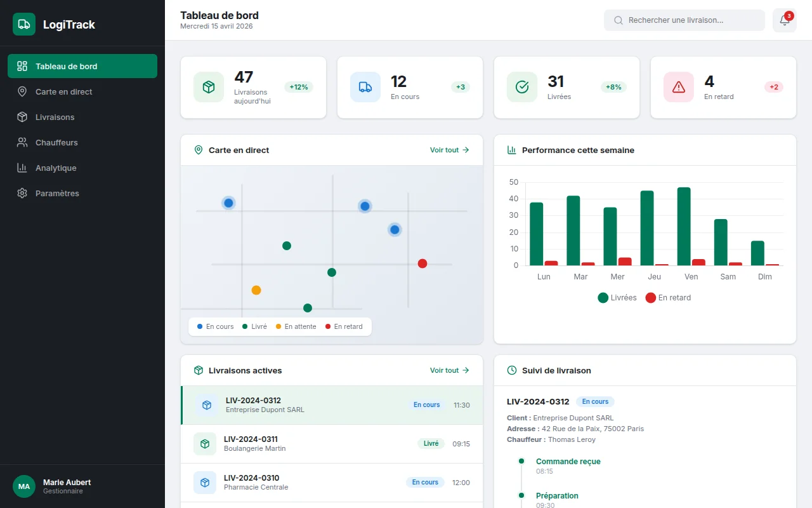This screenshot has height=508, width=812.
Task: Click the warning triangle icon on En retard card
Action: coord(679,87)
